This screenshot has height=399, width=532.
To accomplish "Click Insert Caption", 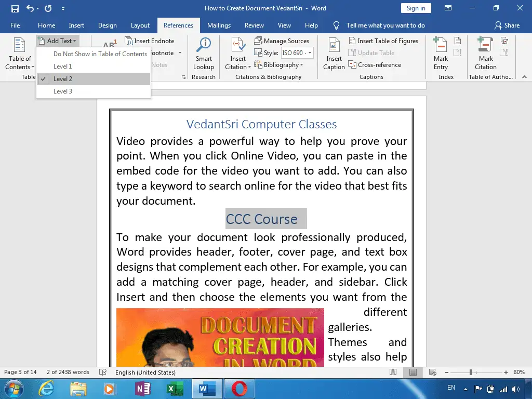I will pos(334,54).
